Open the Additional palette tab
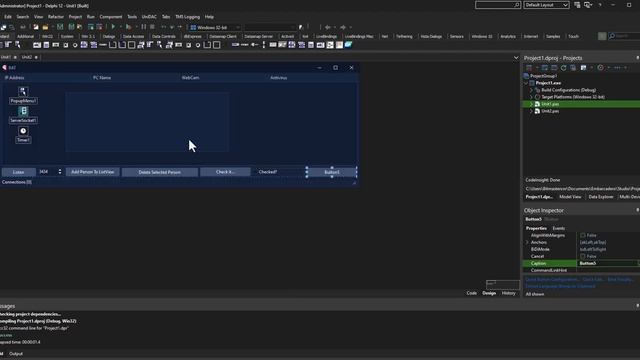The width and height of the screenshot is (640, 360). pyautogui.click(x=25, y=36)
